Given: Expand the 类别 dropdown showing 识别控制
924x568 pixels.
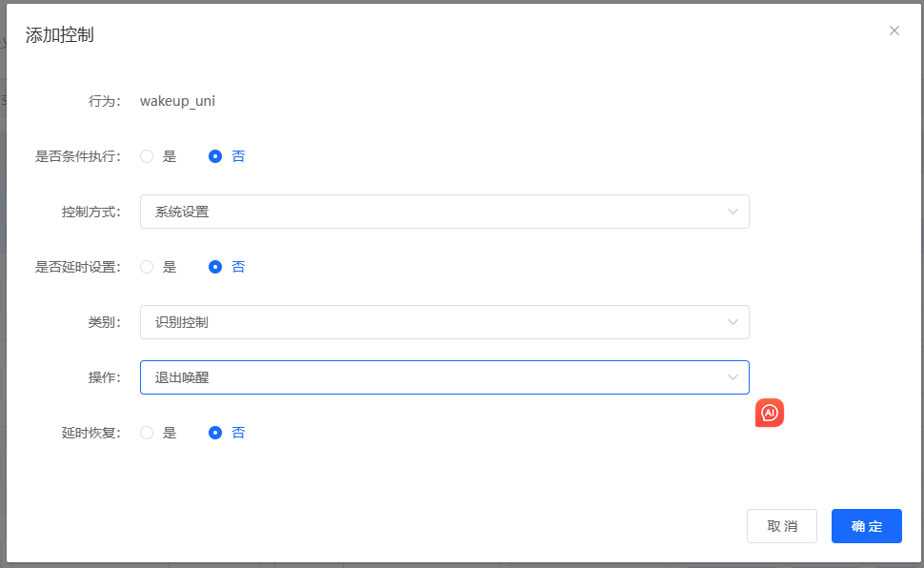Looking at the screenshot, I should [x=429, y=322].
